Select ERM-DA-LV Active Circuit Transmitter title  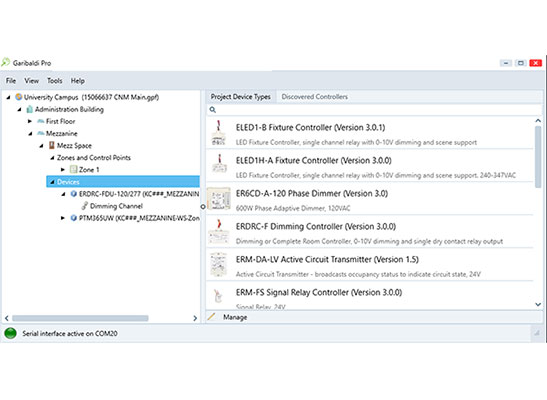click(327, 259)
